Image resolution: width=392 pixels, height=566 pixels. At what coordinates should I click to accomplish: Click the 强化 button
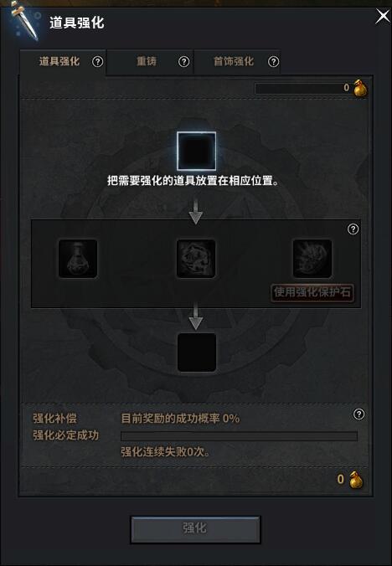pyautogui.click(x=195, y=529)
